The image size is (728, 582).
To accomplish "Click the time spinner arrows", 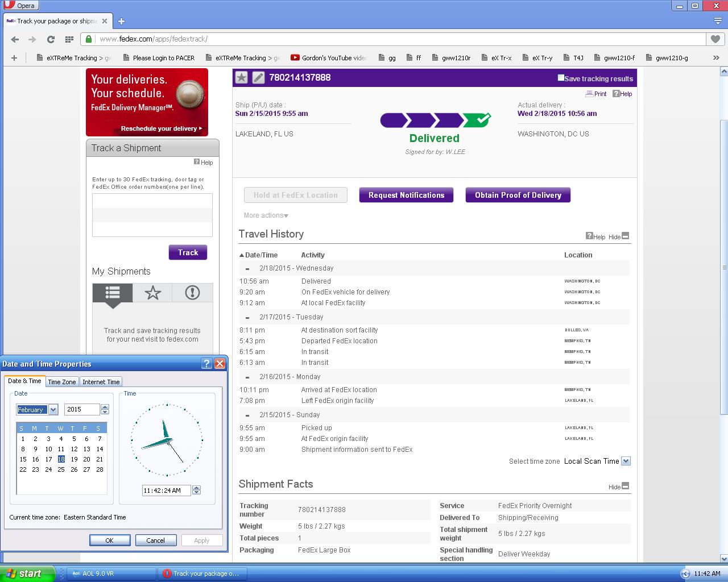I will click(x=197, y=490).
